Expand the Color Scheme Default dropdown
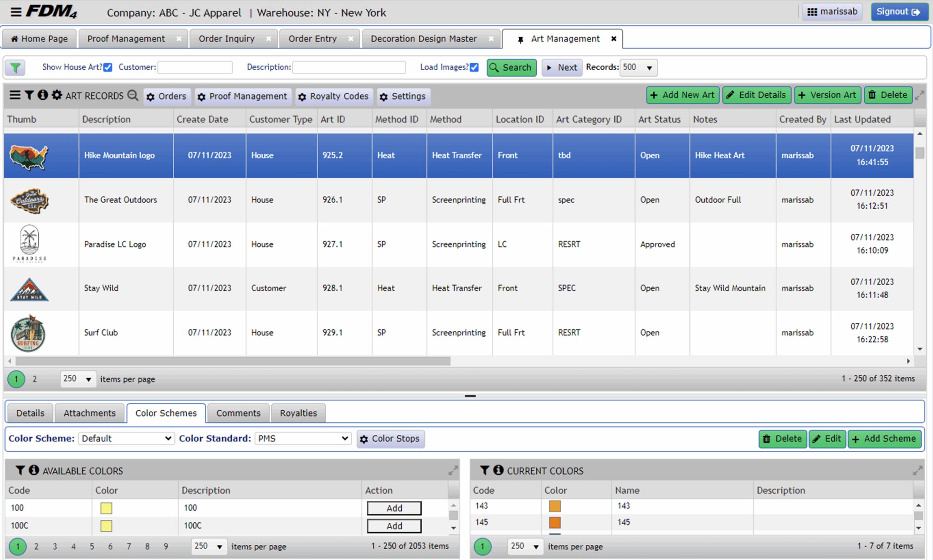Viewport: 933px width, 560px height. [126, 438]
